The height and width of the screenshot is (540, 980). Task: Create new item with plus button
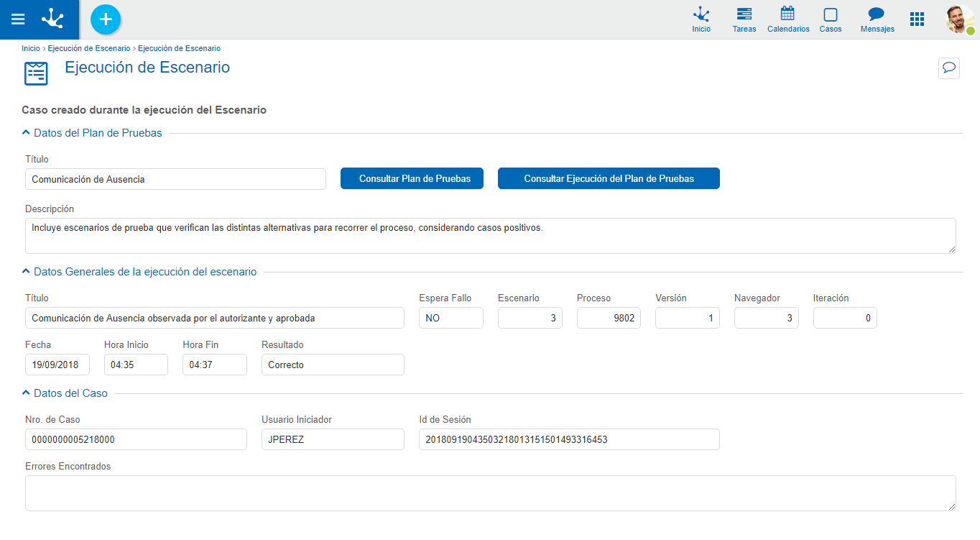pos(106,19)
